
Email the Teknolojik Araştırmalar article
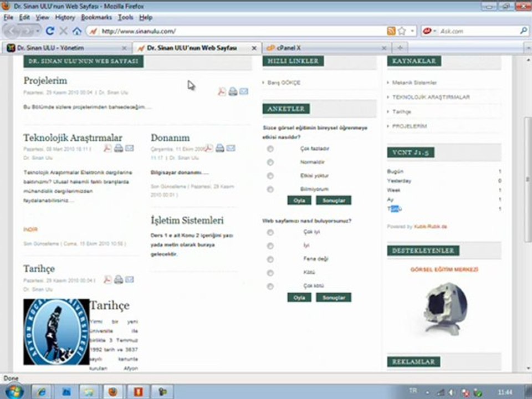pos(129,148)
